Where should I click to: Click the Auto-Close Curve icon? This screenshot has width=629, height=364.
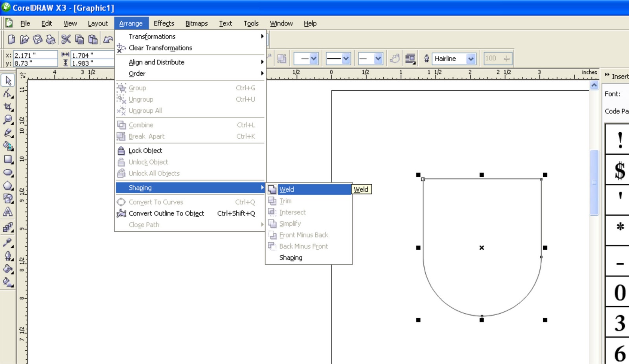pyautogui.click(x=394, y=59)
